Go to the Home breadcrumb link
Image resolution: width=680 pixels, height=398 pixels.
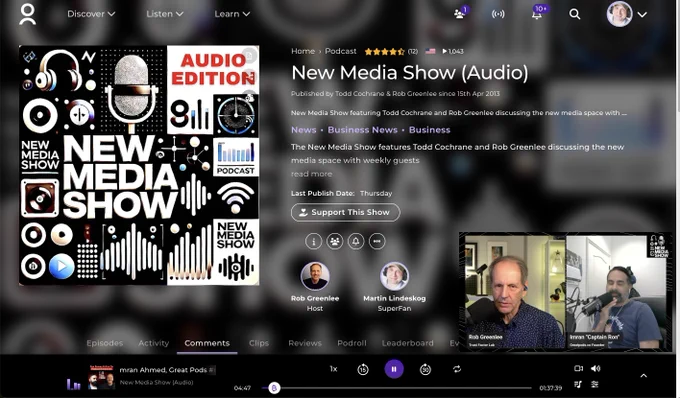303,51
